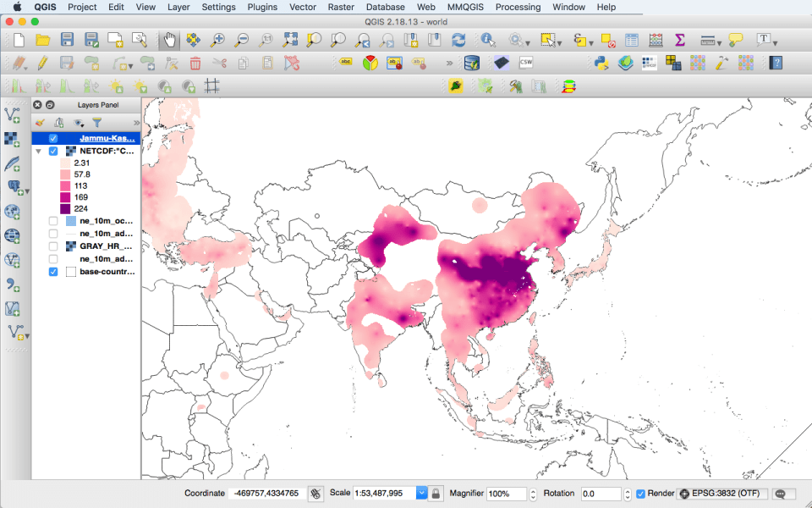Toggle the Render checkbox
The width and height of the screenshot is (812, 508).
pos(640,494)
